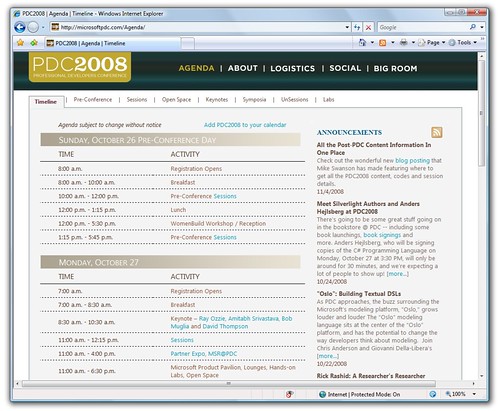Click the 'Partner Expo, MSR@PDC' link
This screenshot has width=500, height=411.
pos(204,354)
